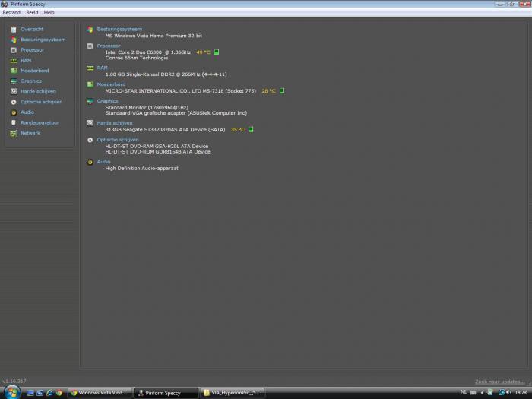
Task: Select Audio in the sidebar
Action: point(27,112)
